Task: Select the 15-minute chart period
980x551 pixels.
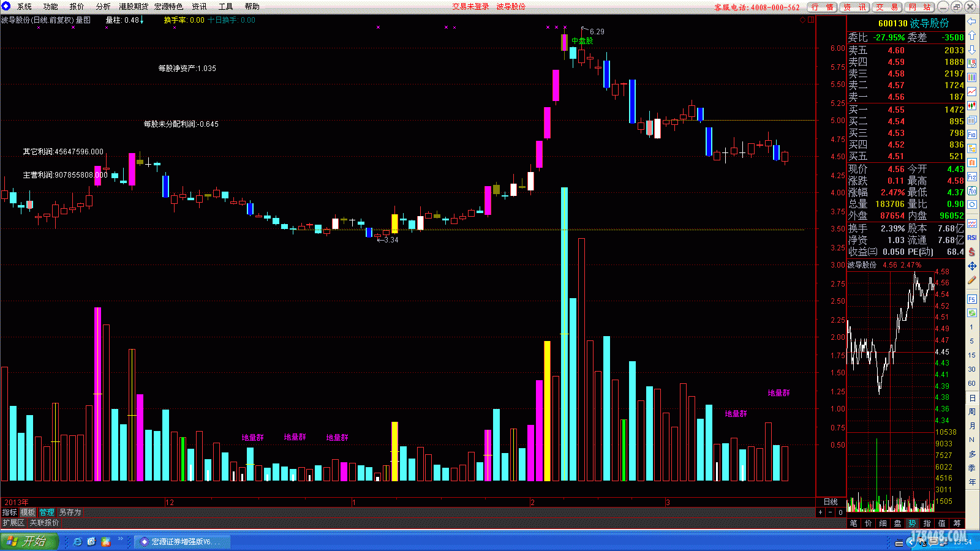Action: pos(972,355)
